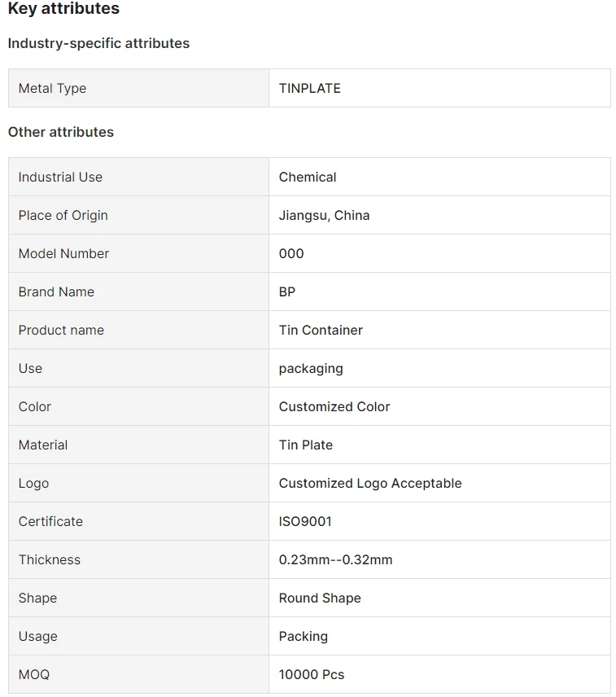Click the Chemical value cell
616x697 pixels.
pyautogui.click(x=439, y=177)
